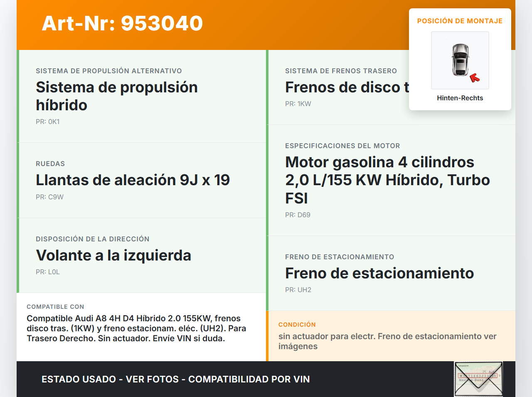The height and width of the screenshot is (397, 532).
Task: Click DISPOSICIÓN DE LA DIRECCIÓN label
Action: coord(93,239)
